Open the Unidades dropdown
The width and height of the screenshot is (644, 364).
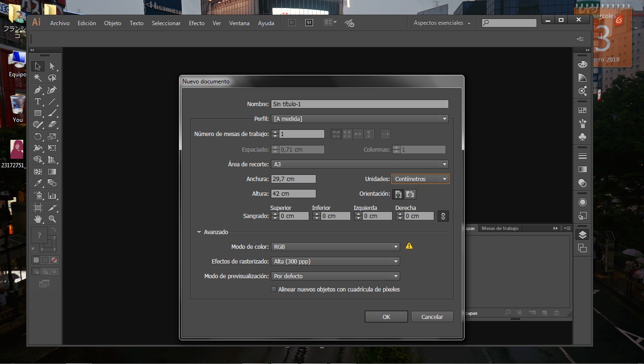pyautogui.click(x=420, y=179)
